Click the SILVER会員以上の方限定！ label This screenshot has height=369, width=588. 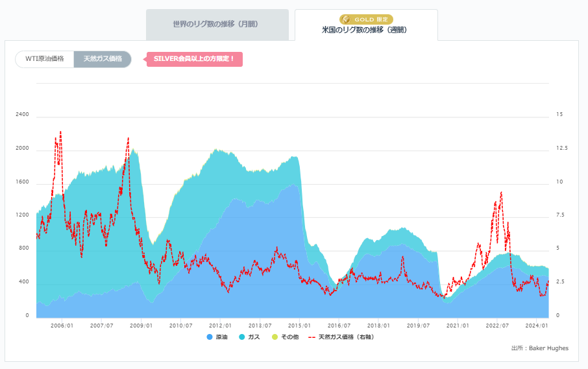click(194, 59)
